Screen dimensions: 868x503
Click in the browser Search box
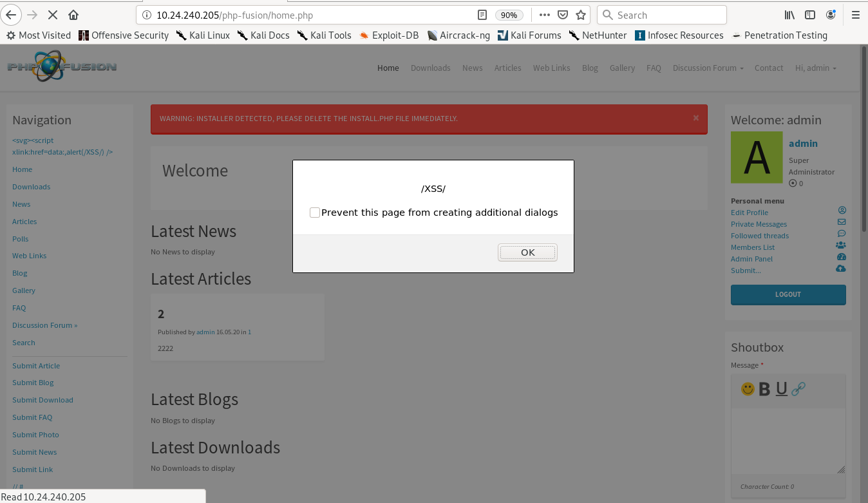[662, 15]
